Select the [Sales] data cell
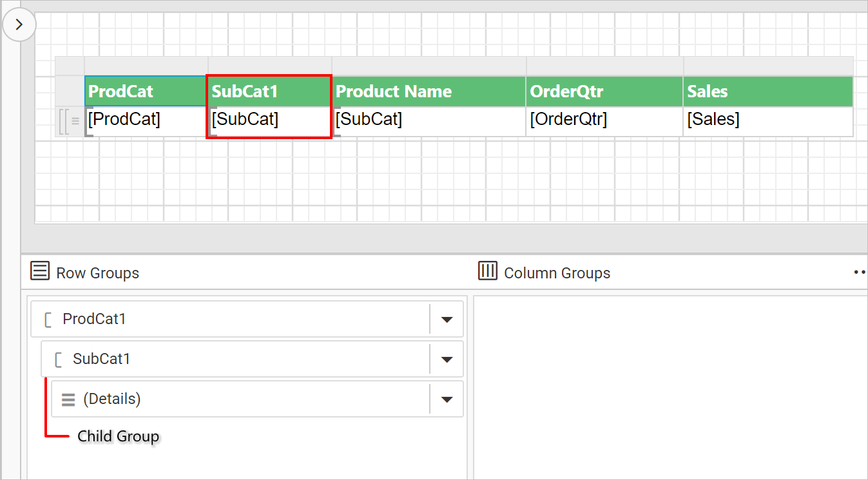This screenshot has height=480, width=868. click(x=768, y=121)
